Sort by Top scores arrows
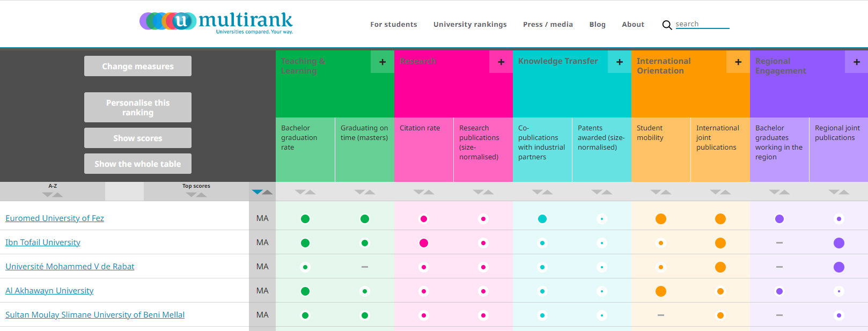This screenshot has width=868, height=331. tap(196, 194)
